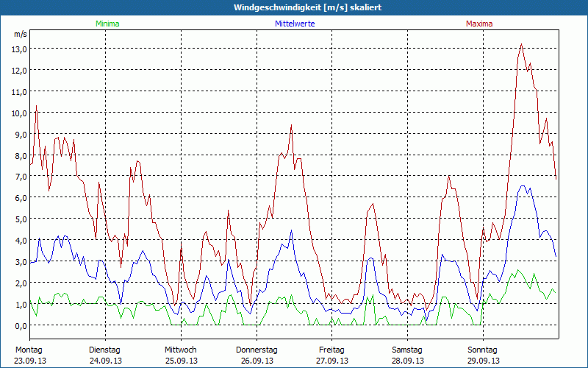This screenshot has width=588, height=368.
Task: Click the 'm/s' axis unit label
Action: [x=21, y=34]
